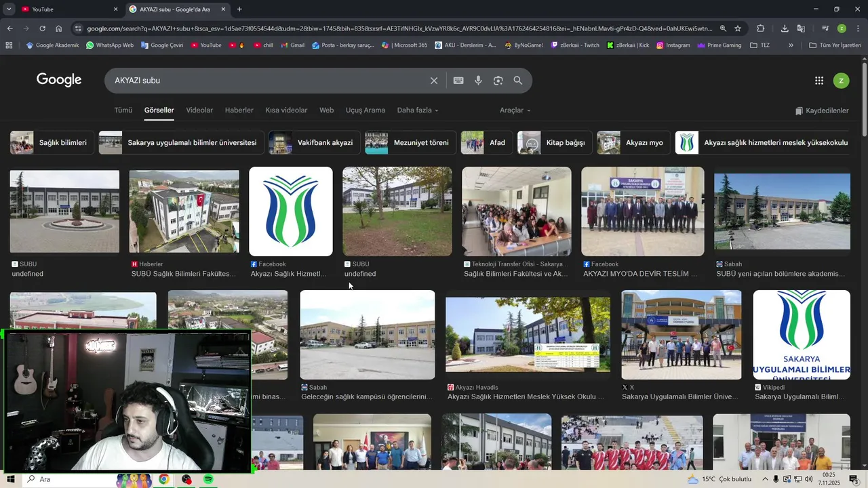This screenshot has height=488, width=868.
Task: Open the Chrome three-dot menu
Action: click(859, 28)
